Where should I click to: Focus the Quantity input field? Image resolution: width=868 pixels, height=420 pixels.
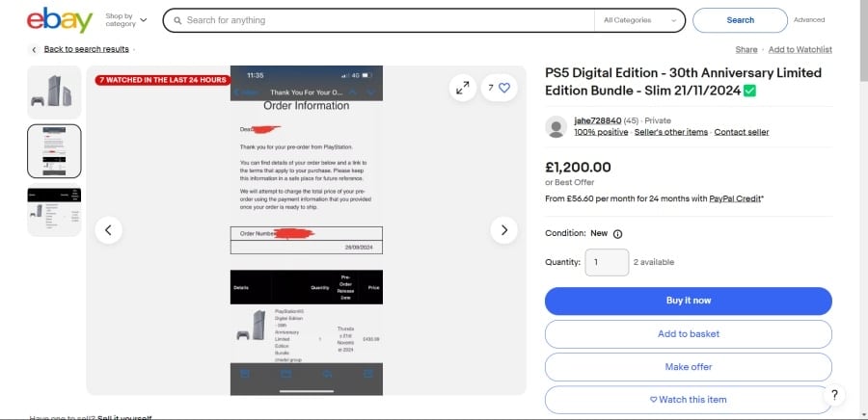(x=607, y=262)
